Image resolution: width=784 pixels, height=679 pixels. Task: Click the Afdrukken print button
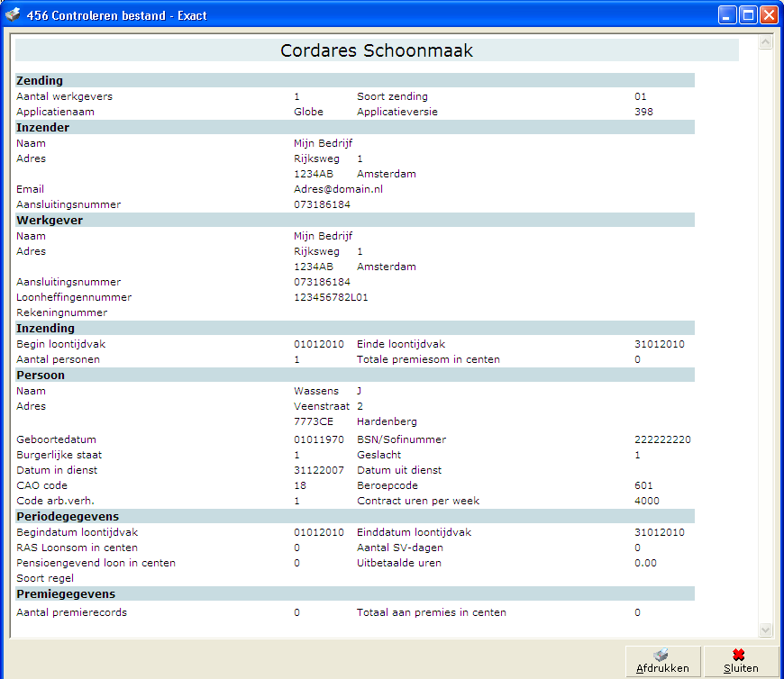point(662,662)
